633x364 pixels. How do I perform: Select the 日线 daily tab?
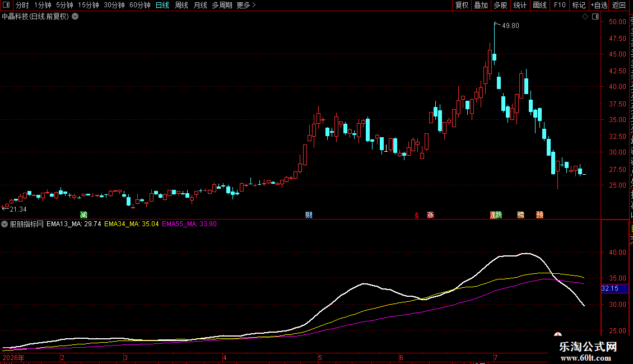click(x=162, y=5)
